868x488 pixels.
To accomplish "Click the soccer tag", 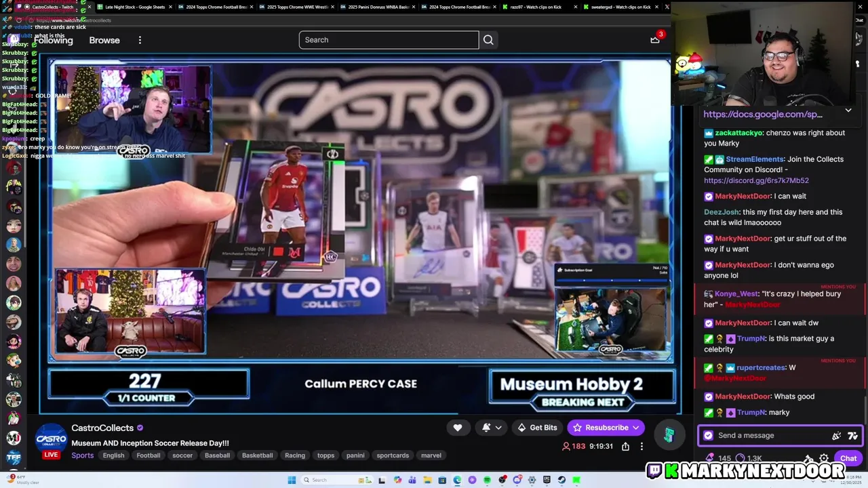I will 182,455.
